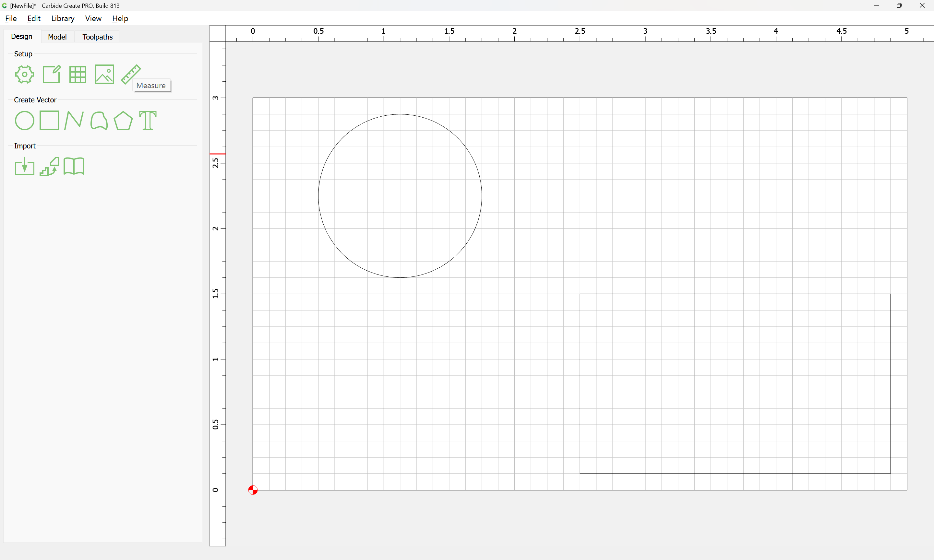
Task: Switch to the Model tab
Action: coord(57,37)
